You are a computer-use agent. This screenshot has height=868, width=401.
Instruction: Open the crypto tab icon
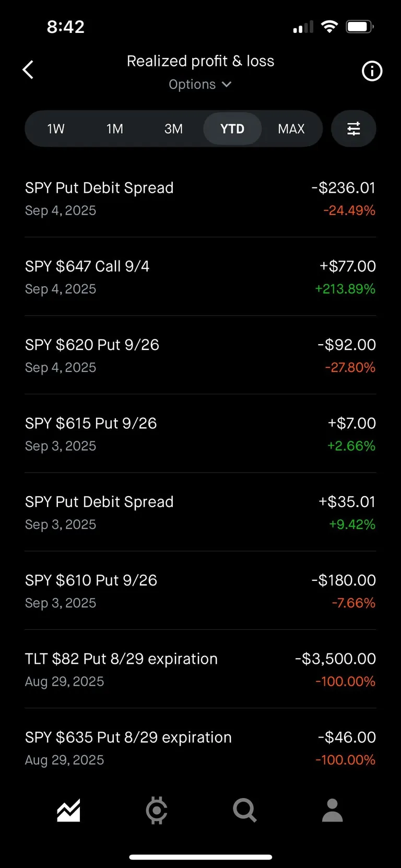[157, 811]
